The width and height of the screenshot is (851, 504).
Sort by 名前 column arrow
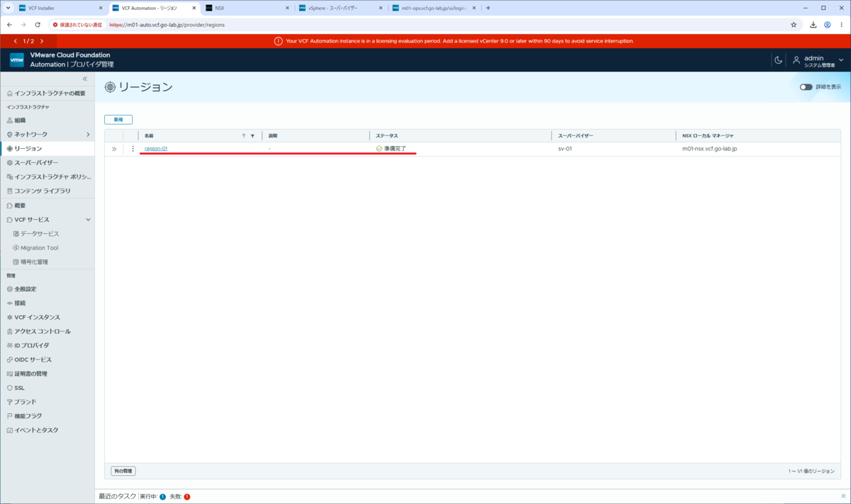(x=243, y=135)
